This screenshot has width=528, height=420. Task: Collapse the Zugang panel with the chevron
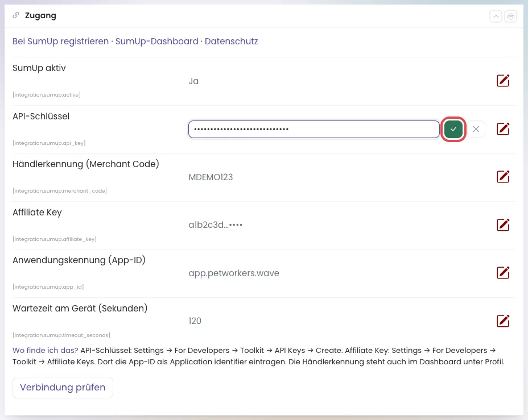point(496,16)
